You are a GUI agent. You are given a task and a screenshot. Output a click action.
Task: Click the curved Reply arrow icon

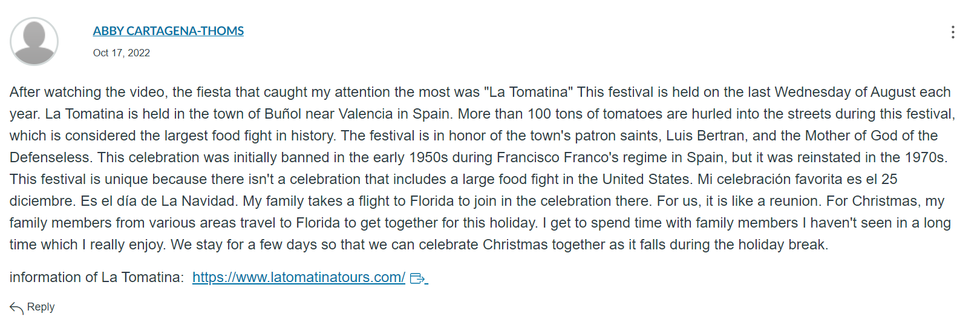(x=17, y=308)
